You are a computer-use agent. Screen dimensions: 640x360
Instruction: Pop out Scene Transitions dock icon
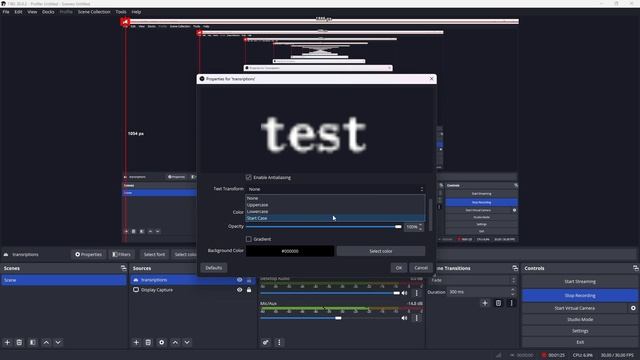tap(515, 268)
